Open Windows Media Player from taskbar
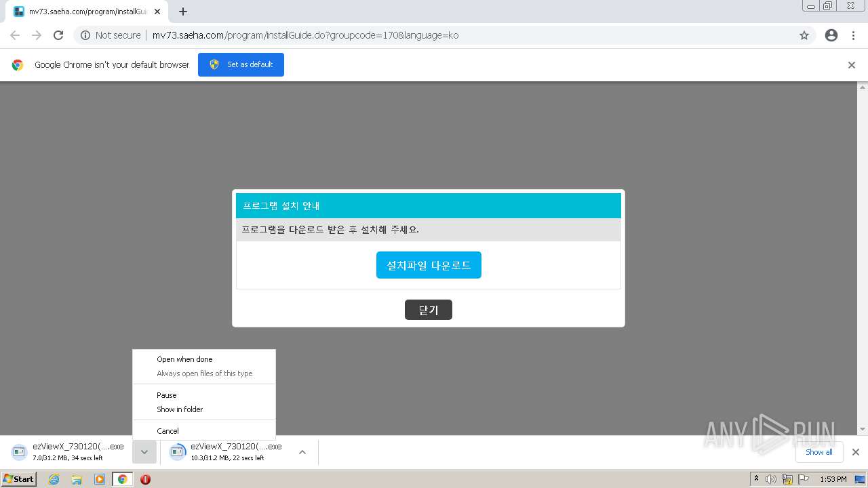This screenshot has height=488, width=868. coord(100,479)
